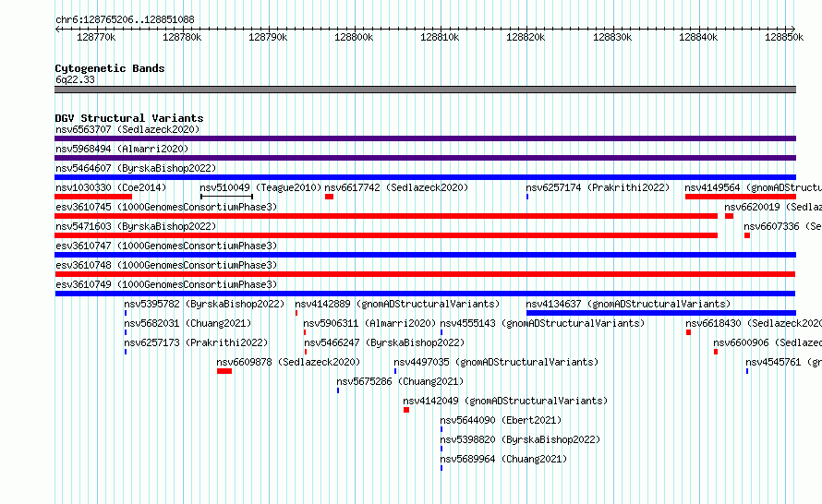Click the esv3610747 (1000GenomesConsortiumPhase3) label
Screen dimensions: 822x504
pyautogui.click(x=166, y=246)
